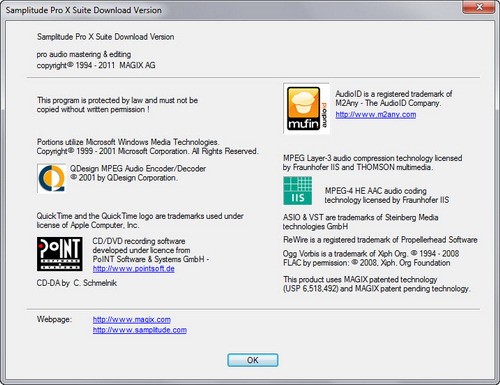The height and width of the screenshot is (385, 500).
Task: Click the Fraunhofer IIS green logo
Action: [x=298, y=191]
